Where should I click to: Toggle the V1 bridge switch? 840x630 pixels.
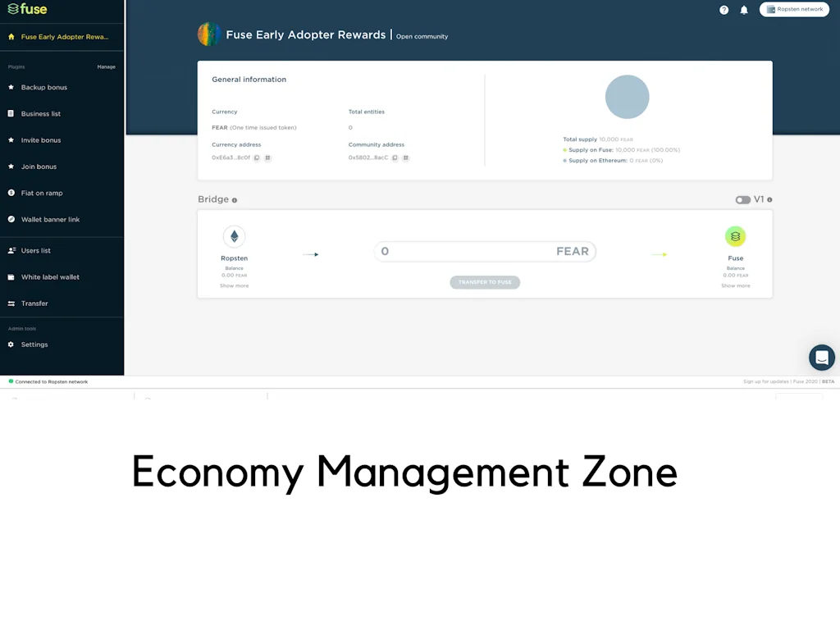tap(743, 200)
